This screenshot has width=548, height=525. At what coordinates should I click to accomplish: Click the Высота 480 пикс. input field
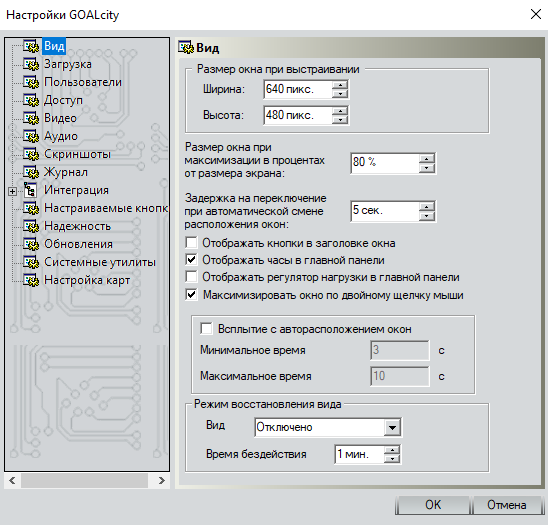[297, 115]
